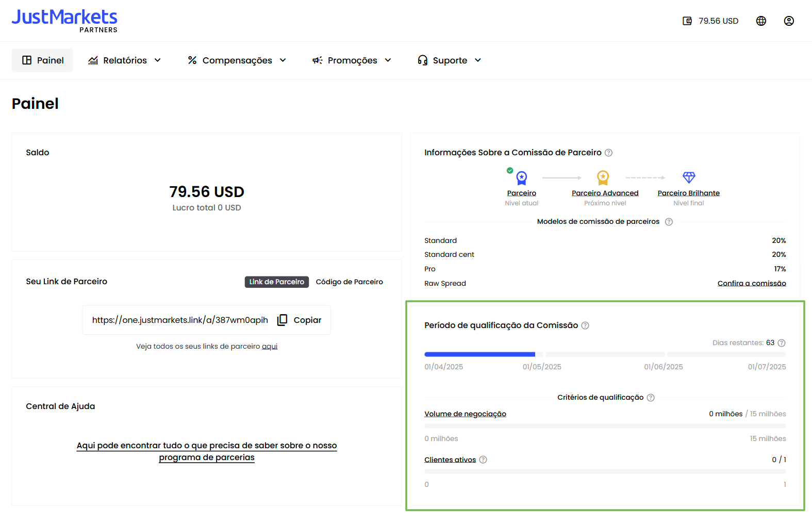Click the Painel dashboard grid icon
This screenshot has width=812, height=522.
27,60
